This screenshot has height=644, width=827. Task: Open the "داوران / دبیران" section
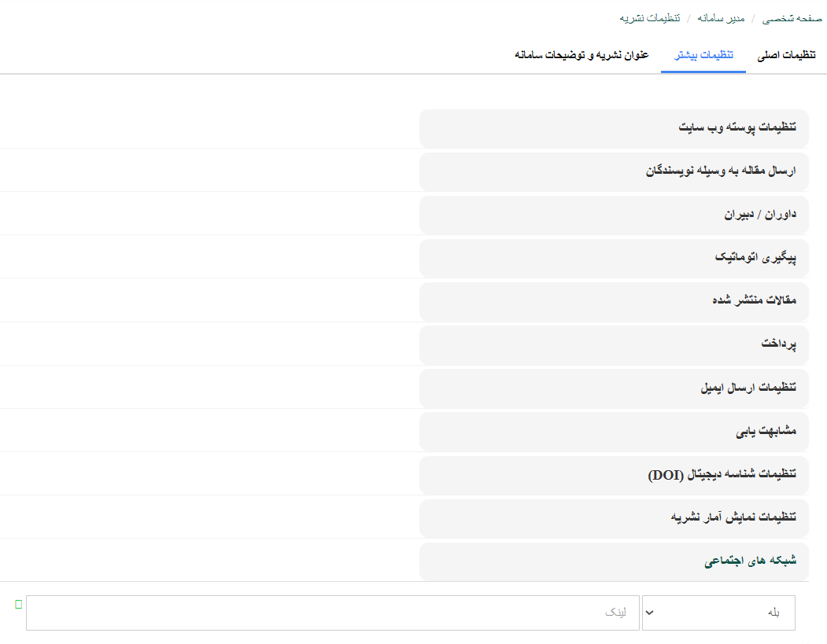pyautogui.click(x=760, y=214)
